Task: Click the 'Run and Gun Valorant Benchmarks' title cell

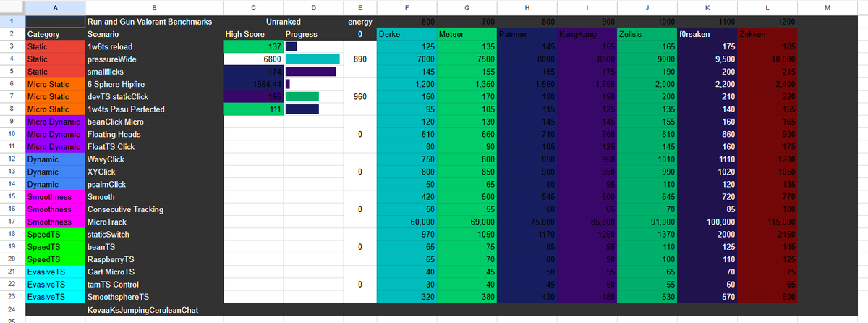Action: click(154, 22)
